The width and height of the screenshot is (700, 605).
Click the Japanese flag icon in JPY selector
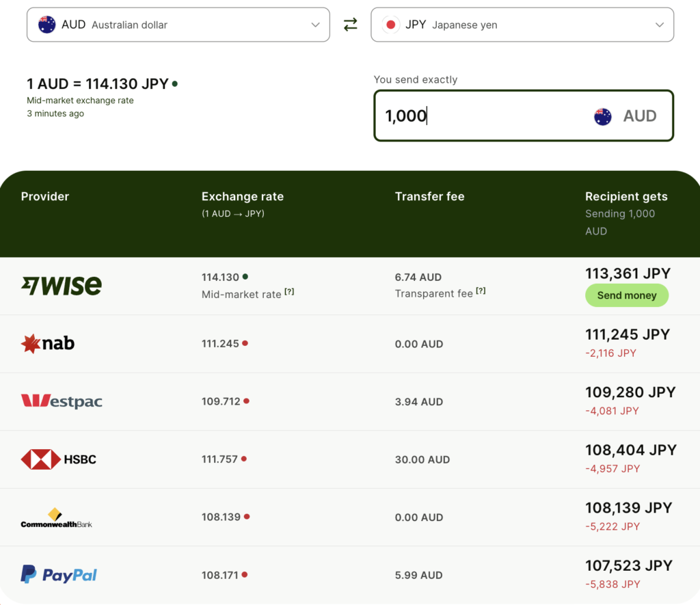click(x=390, y=25)
